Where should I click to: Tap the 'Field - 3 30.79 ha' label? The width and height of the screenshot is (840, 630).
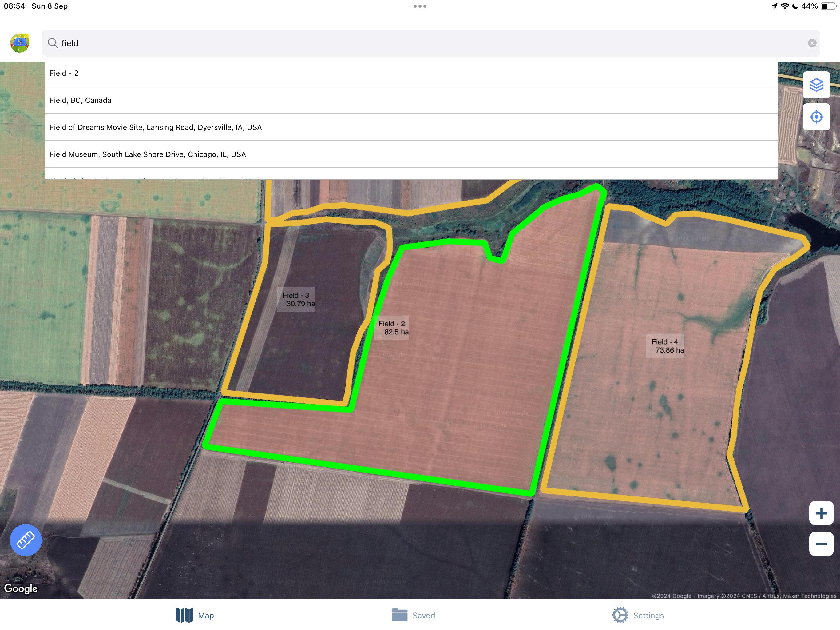click(x=296, y=299)
